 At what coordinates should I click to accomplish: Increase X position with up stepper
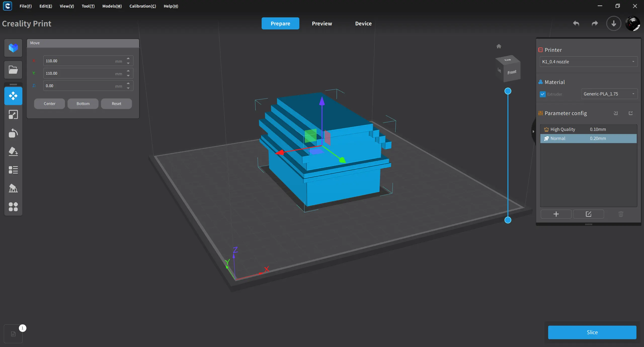[128, 59]
